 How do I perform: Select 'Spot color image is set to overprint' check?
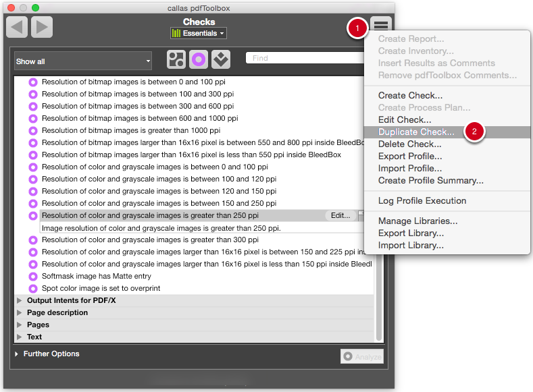[101, 289]
